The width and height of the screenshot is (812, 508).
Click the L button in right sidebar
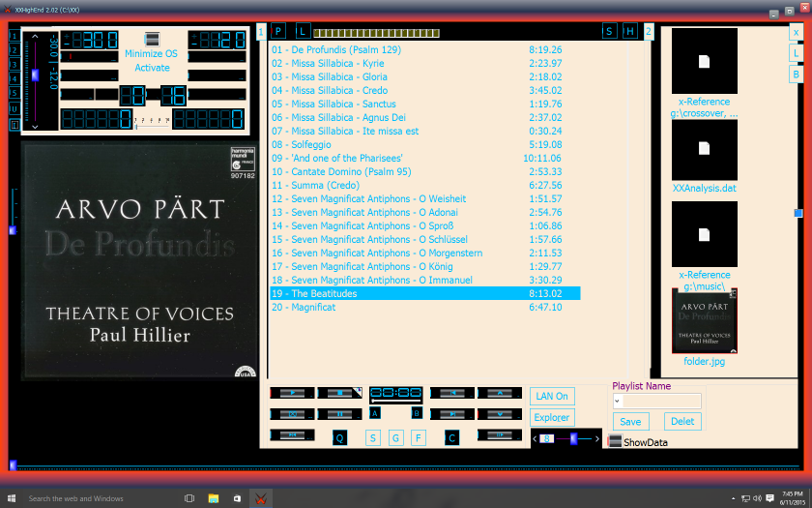[796, 53]
